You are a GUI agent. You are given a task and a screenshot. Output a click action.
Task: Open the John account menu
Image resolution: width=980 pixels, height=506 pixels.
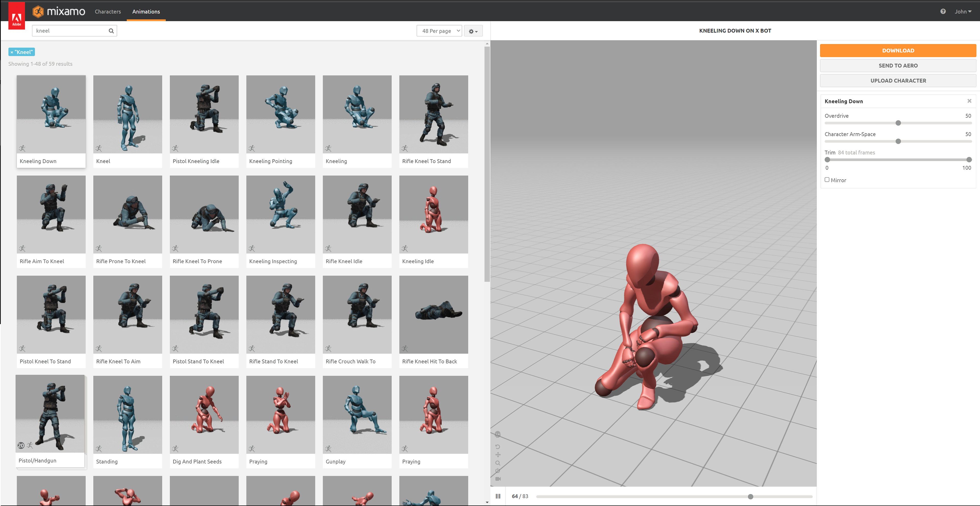pyautogui.click(x=963, y=11)
